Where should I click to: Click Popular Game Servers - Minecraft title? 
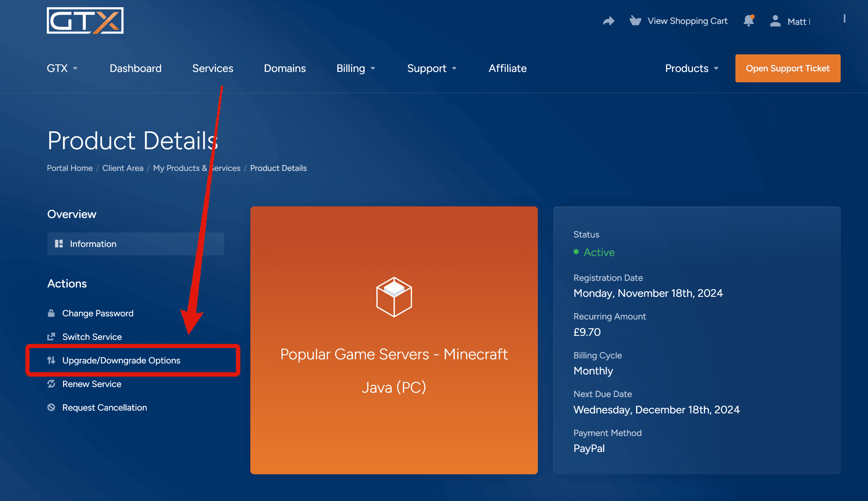click(x=394, y=354)
